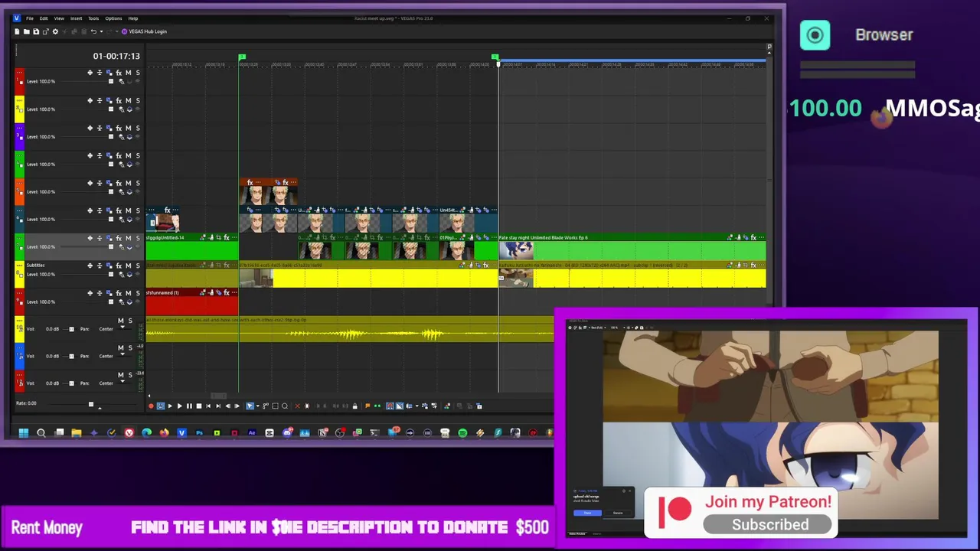Mute video track 1

[x=128, y=73]
